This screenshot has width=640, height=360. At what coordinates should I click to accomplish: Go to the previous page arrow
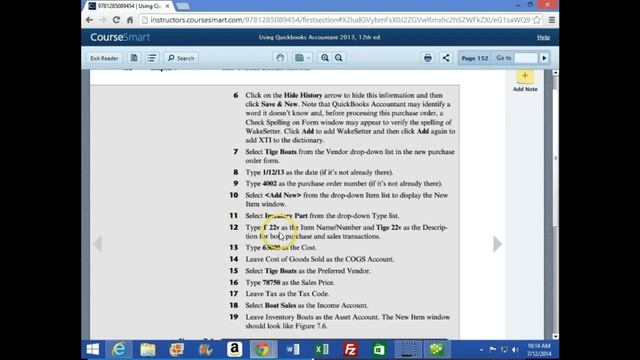[98, 244]
